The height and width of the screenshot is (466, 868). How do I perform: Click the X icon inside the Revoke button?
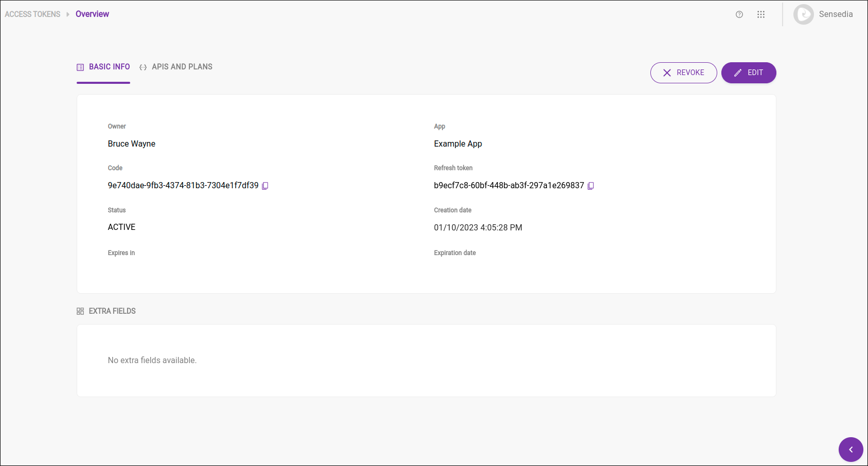[x=667, y=73]
